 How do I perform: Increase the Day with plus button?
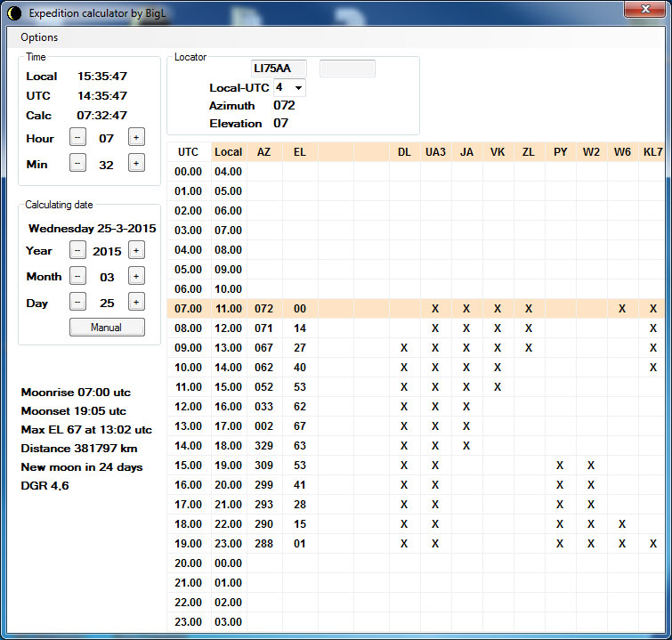tap(136, 302)
